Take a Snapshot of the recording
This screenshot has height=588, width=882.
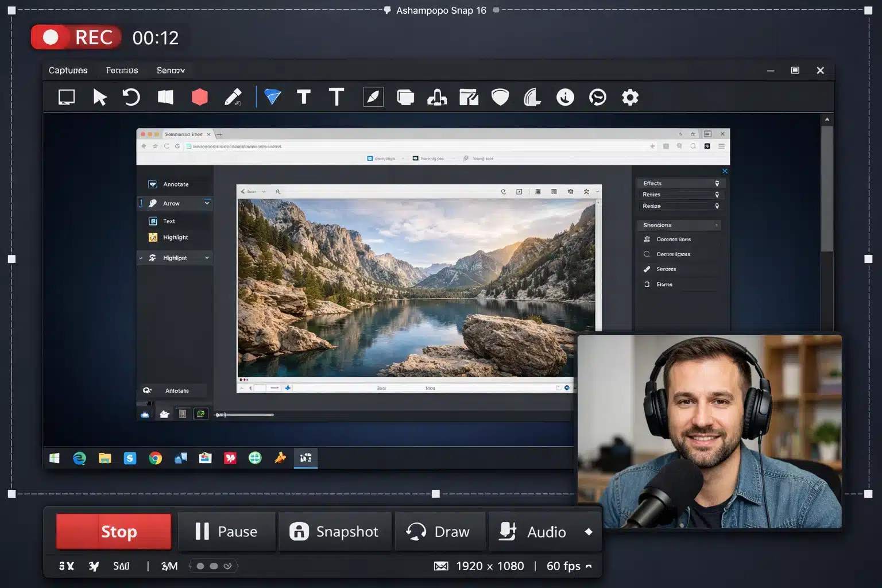coord(335,531)
